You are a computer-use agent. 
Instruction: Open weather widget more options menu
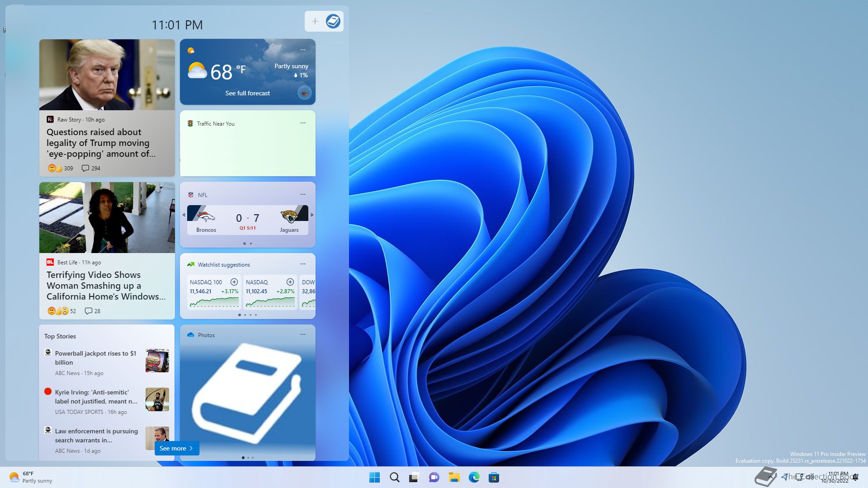pyautogui.click(x=303, y=50)
